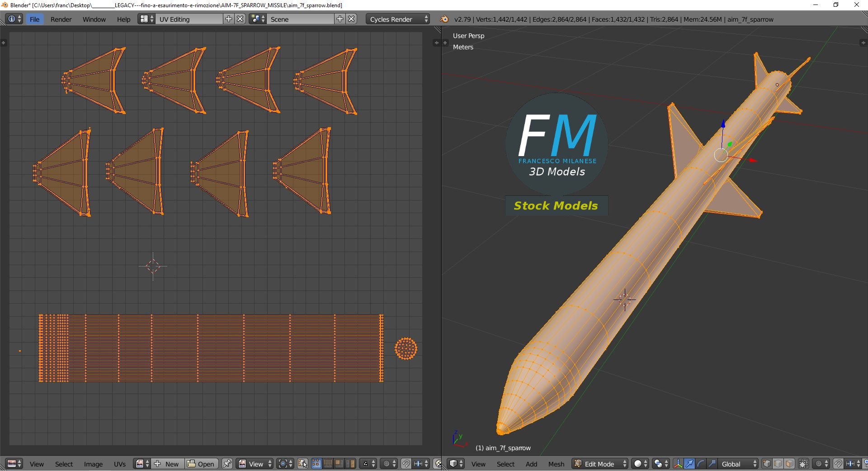Open the UV editor type selector
This screenshot has height=471, width=868.
click(14, 464)
